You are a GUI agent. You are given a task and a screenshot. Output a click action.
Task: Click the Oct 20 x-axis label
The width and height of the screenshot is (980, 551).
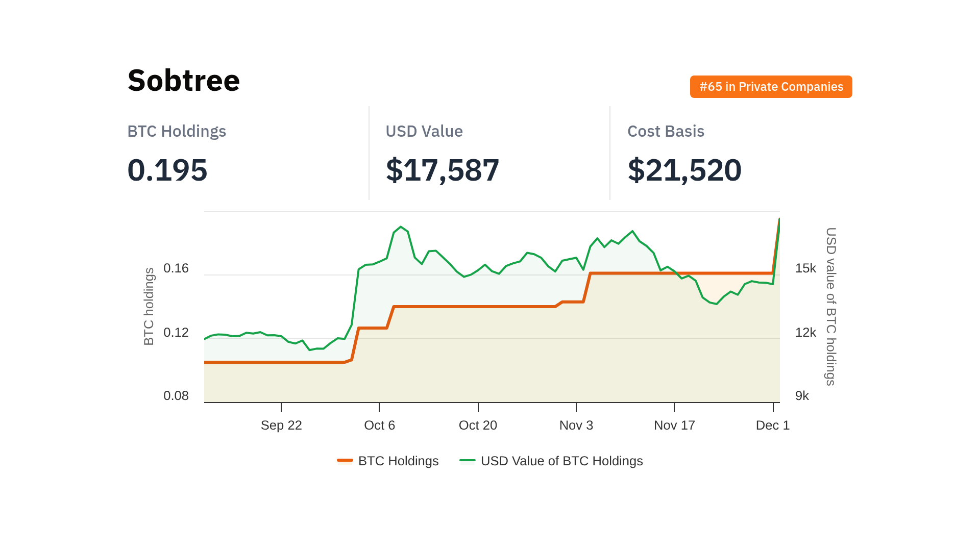point(478,425)
